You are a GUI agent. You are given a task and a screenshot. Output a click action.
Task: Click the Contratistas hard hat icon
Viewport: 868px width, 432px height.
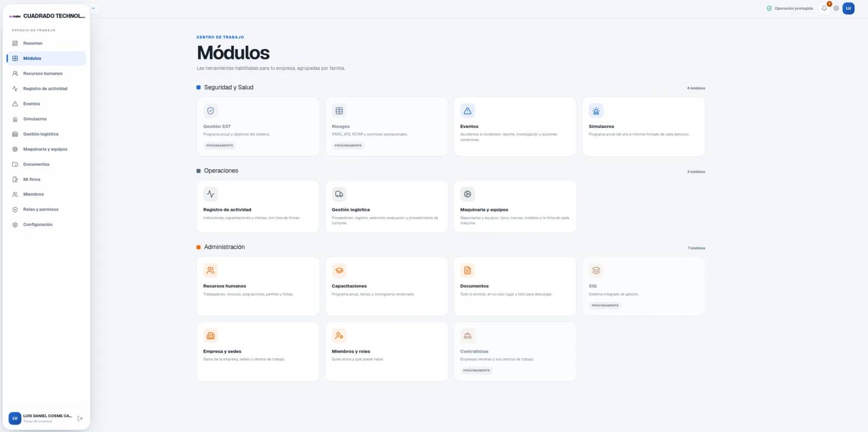pos(468,336)
